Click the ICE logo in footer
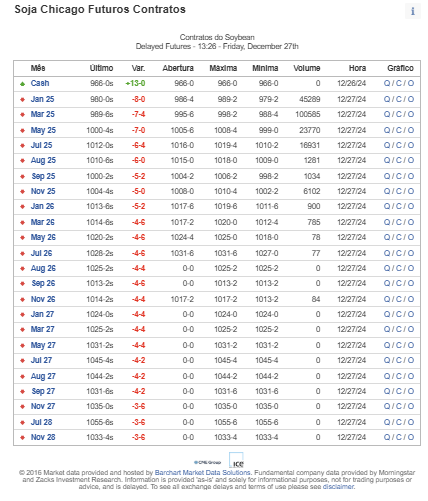The width and height of the screenshot is (428, 501). click(236, 460)
